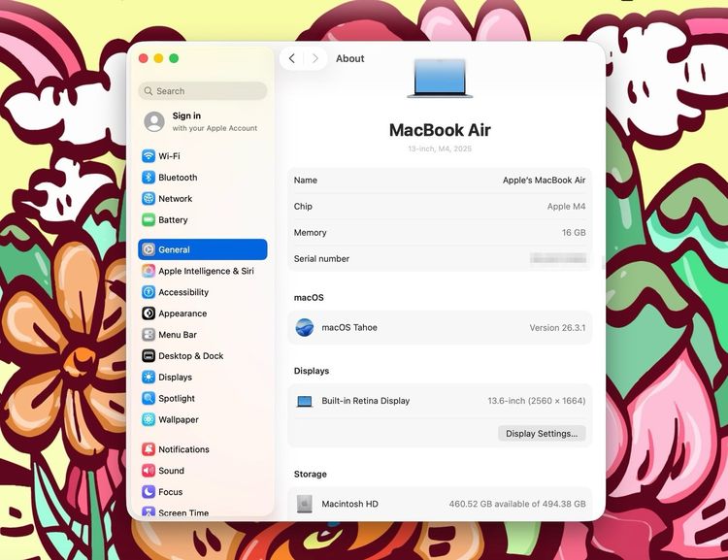This screenshot has width=728, height=560.
Task: Open Display Settings button
Action: 542,434
